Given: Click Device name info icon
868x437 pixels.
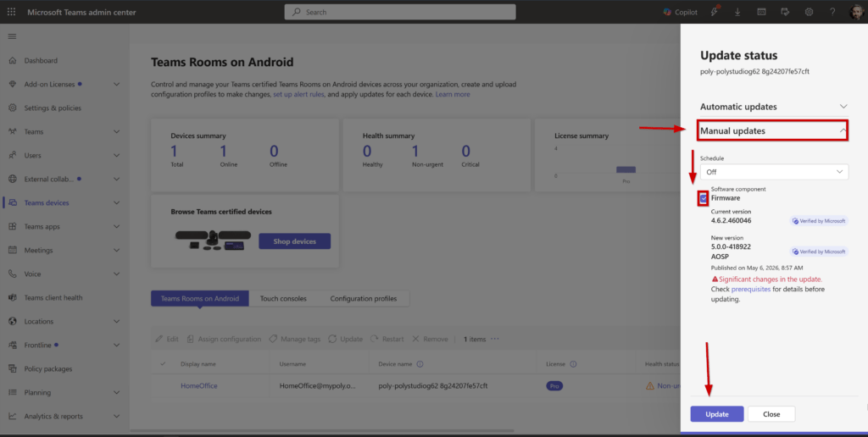Looking at the screenshot, I should (x=420, y=364).
